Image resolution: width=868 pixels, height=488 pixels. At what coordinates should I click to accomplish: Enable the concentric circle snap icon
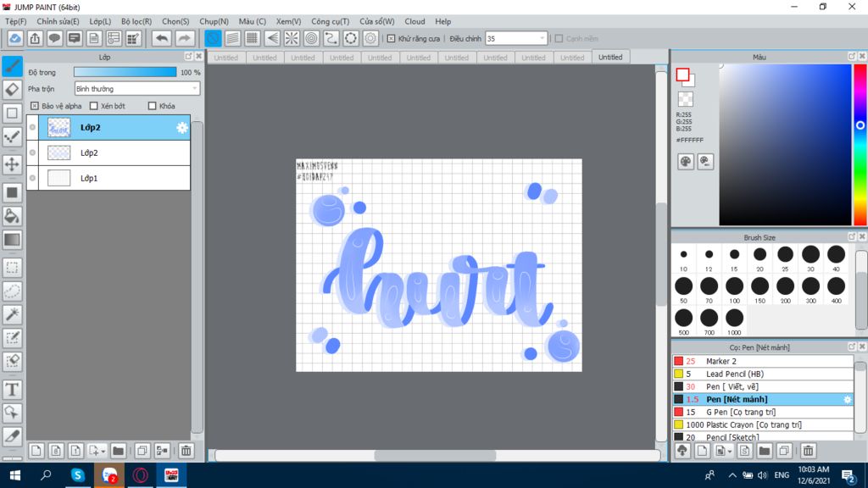click(312, 38)
